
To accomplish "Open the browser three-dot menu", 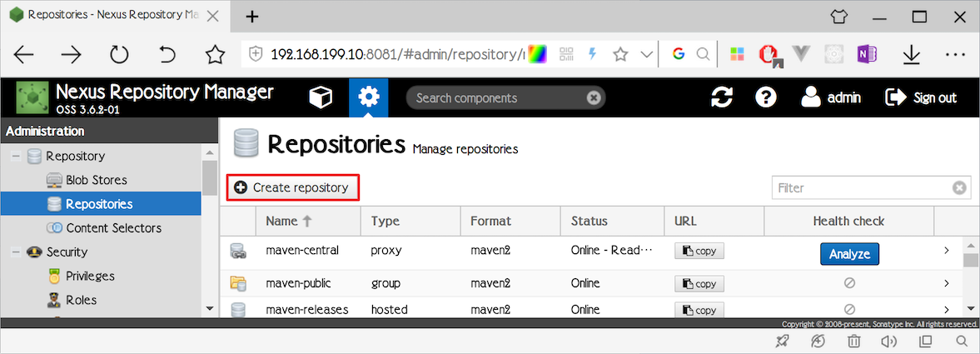I will (956, 55).
